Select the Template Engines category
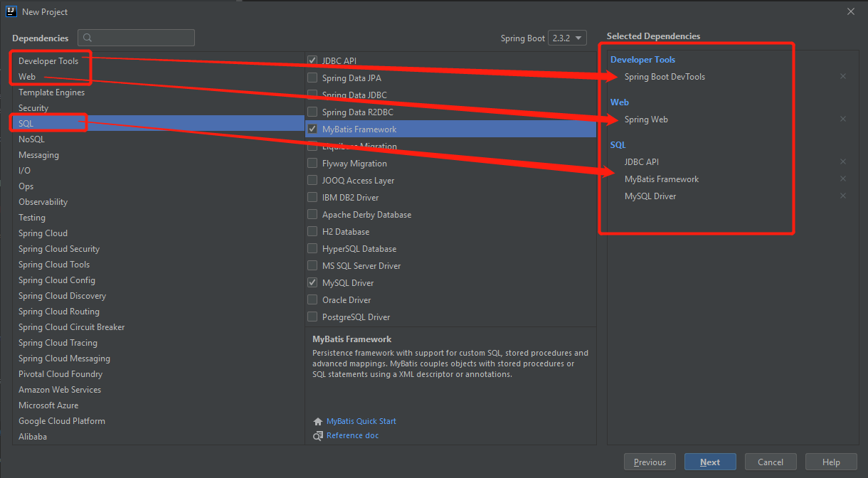 tap(158, 92)
